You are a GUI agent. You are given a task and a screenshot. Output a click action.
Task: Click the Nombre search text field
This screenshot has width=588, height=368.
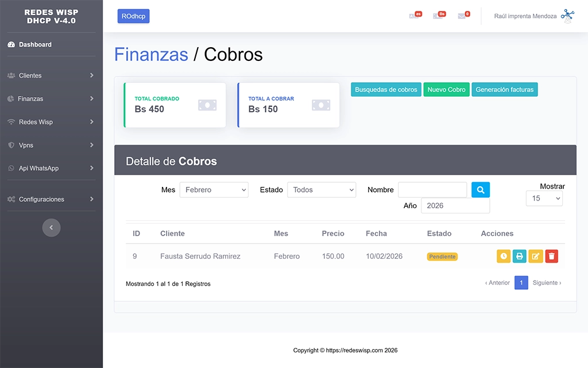point(432,190)
